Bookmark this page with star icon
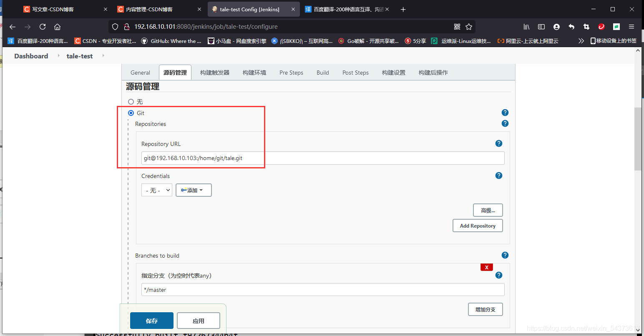The width and height of the screenshot is (644, 336). [x=469, y=27]
